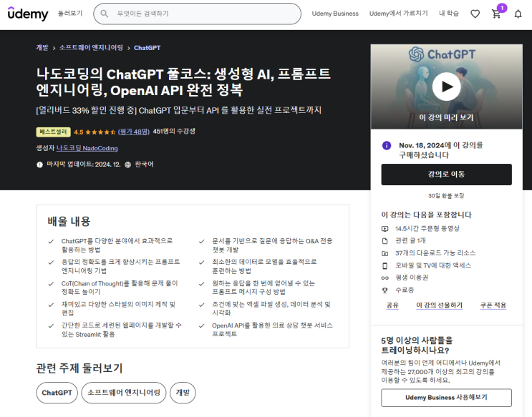
Task: Select the 소프트웨어 엔지니어링 topic chip
Action: (124, 393)
